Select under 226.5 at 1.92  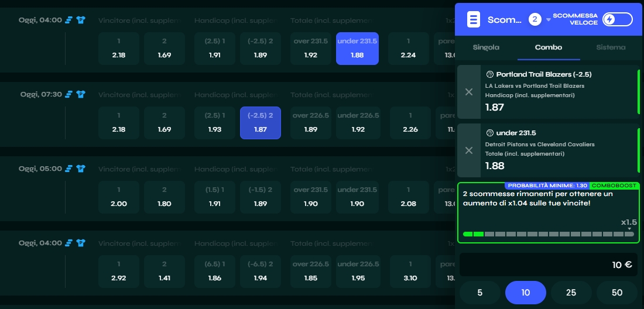(357, 123)
